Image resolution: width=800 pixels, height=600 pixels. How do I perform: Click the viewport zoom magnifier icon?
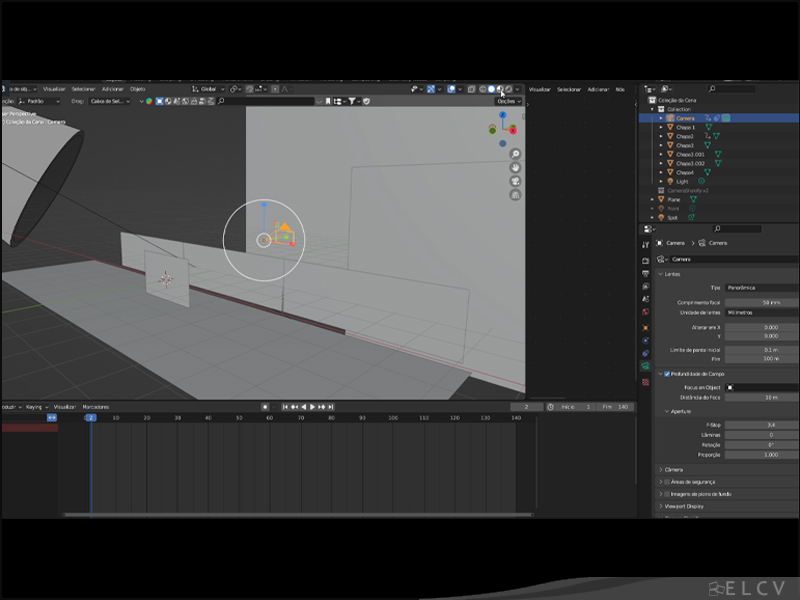pos(516,155)
